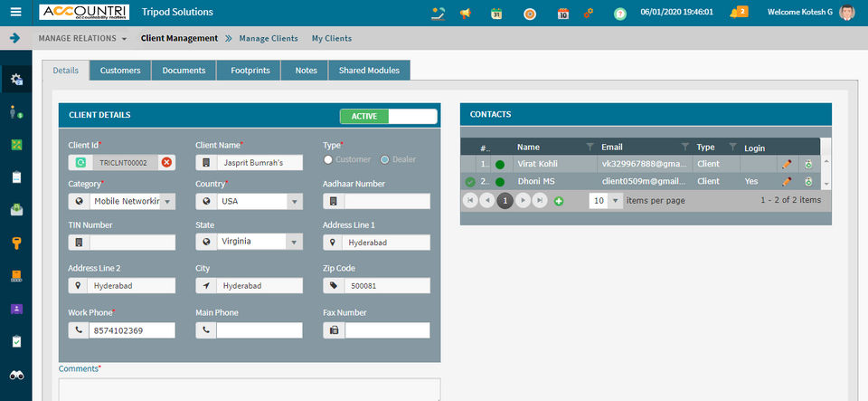The height and width of the screenshot is (401, 868).
Task: Click the contacts grid scrollbar down arrow
Action: tap(826, 184)
